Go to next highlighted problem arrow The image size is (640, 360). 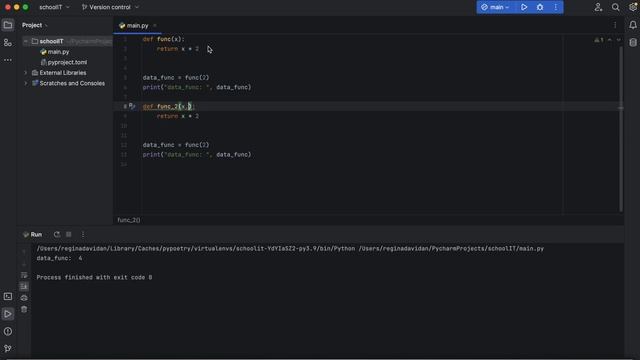[619, 40]
